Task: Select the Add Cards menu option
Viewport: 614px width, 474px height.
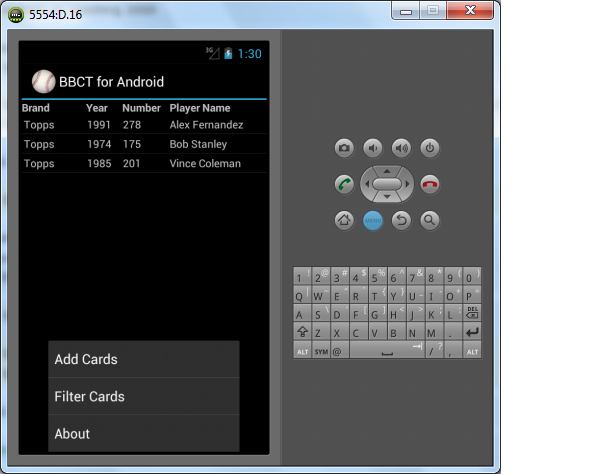Action: point(144,359)
